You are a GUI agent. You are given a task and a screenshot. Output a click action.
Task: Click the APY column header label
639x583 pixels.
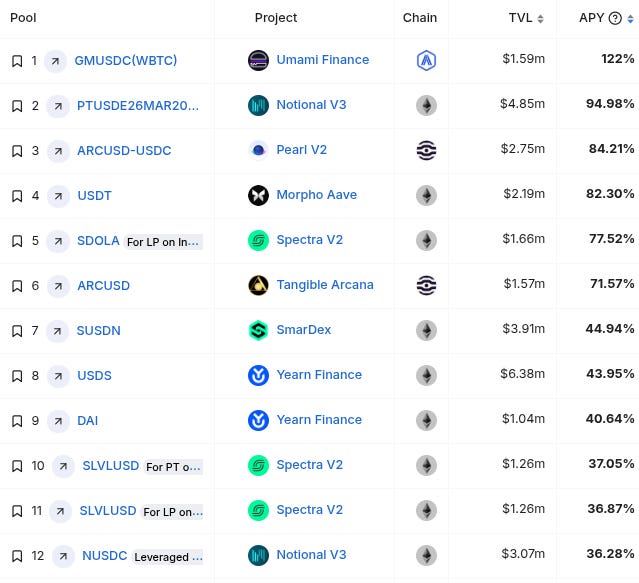(592, 18)
